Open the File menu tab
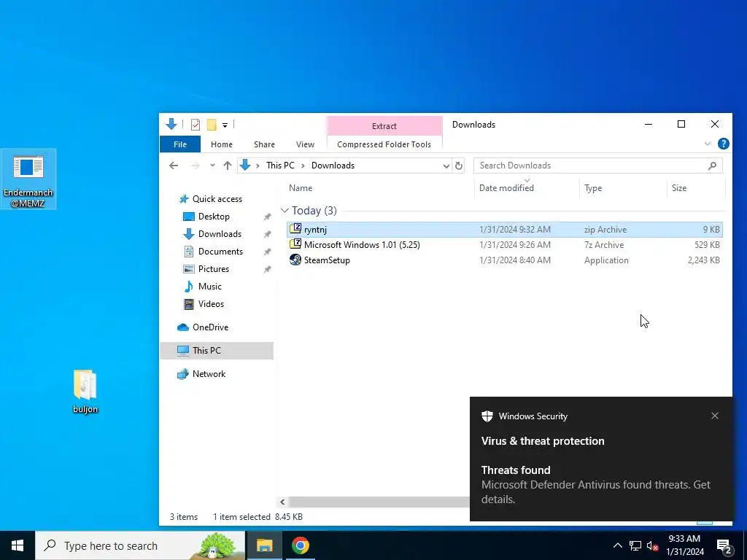This screenshot has height=560, width=747. point(180,144)
